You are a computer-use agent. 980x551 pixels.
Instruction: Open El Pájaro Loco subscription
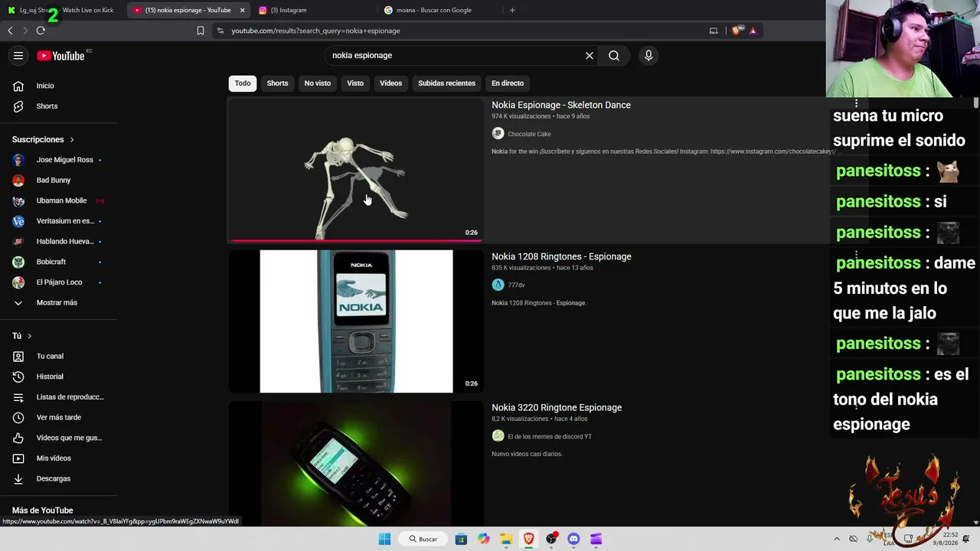[60, 282]
